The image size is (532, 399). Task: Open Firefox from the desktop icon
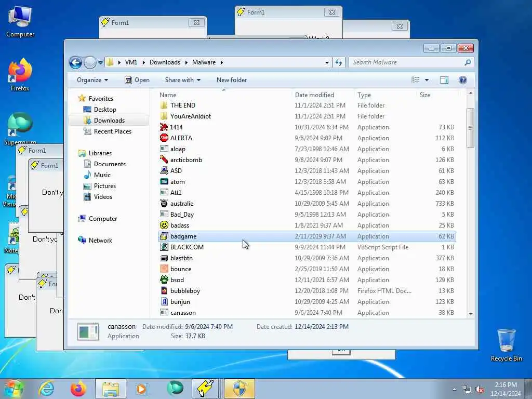(x=20, y=75)
